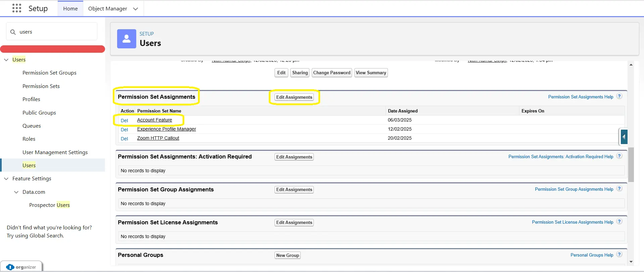Click the content pane vertical scrollbar thumb
Viewport: 644px width, 272px height.
tap(631, 165)
